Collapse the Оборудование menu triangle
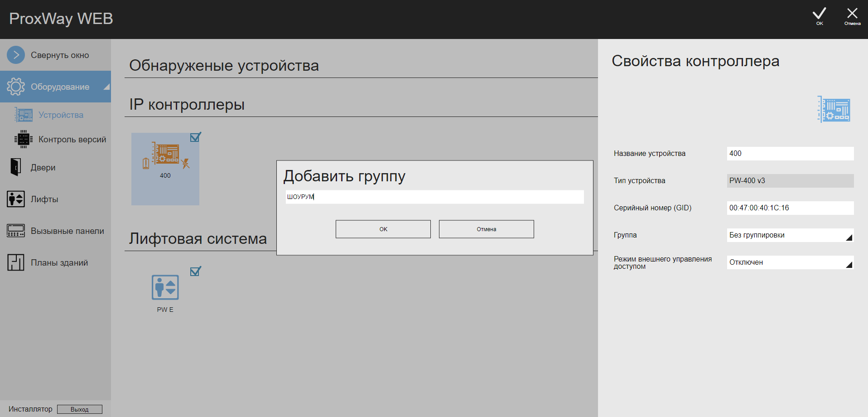868x417 pixels. pos(107,87)
